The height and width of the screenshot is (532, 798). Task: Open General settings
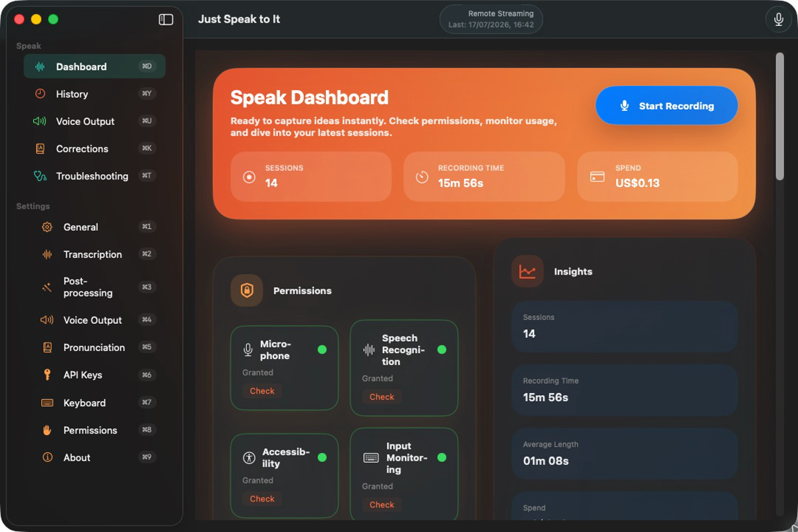pos(94,227)
